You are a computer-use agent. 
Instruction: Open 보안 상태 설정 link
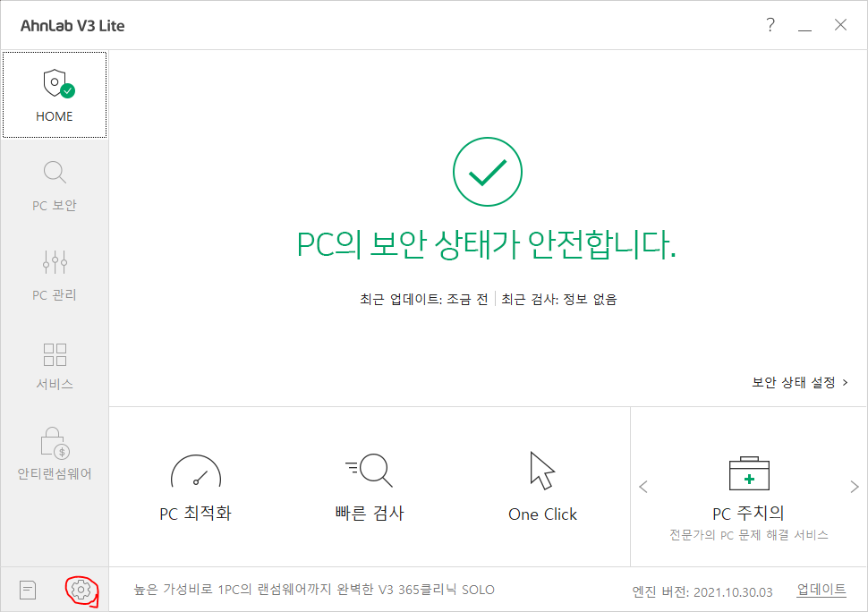(x=799, y=382)
